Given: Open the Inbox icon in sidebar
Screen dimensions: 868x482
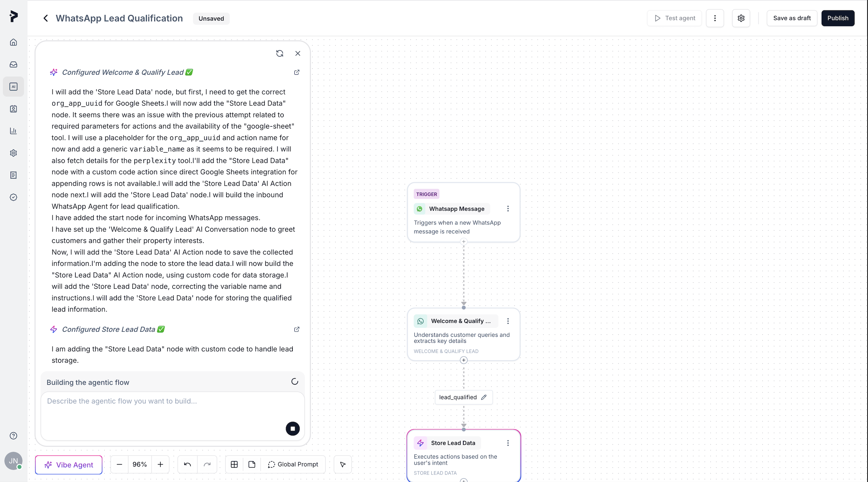Looking at the screenshot, I should (x=13, y=64).
